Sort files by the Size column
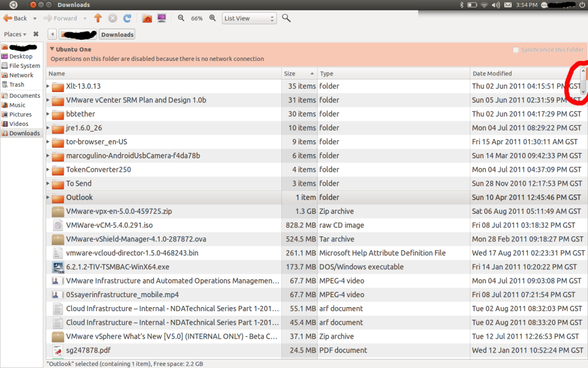588x368 pixels. point(299,74)
